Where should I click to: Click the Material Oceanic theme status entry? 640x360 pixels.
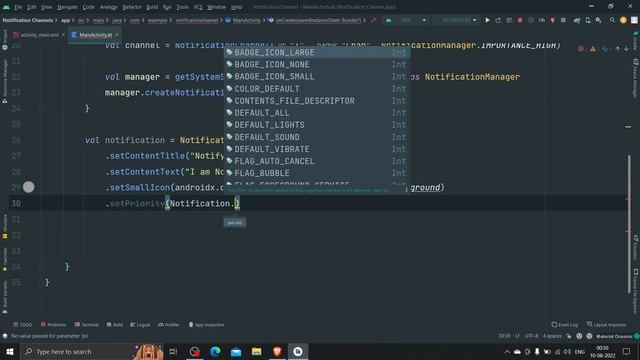614,336
